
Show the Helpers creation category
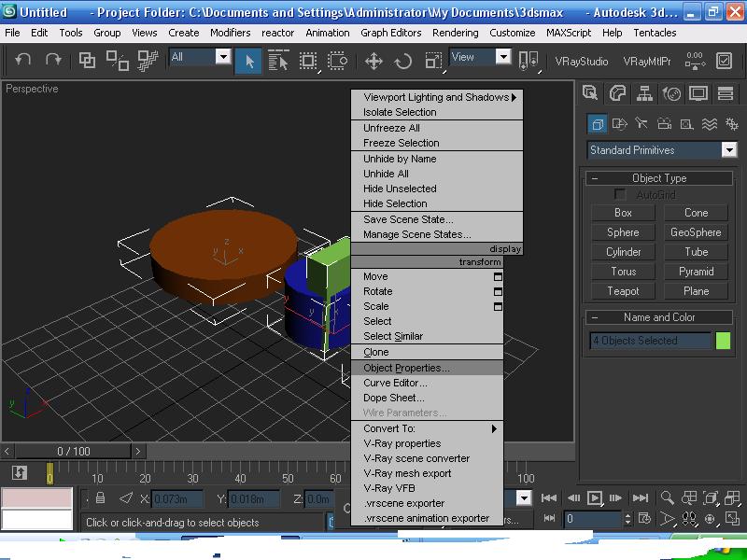(686, 124)
